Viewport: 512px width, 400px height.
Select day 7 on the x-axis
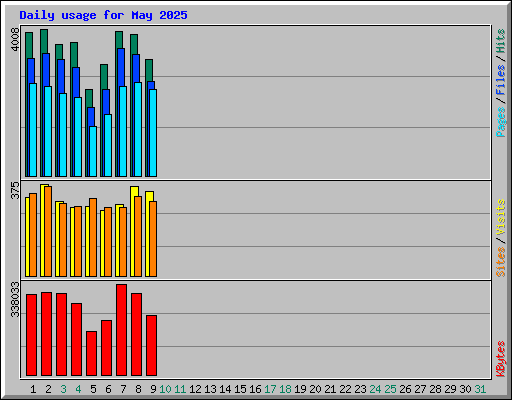[x=123, y=389]
